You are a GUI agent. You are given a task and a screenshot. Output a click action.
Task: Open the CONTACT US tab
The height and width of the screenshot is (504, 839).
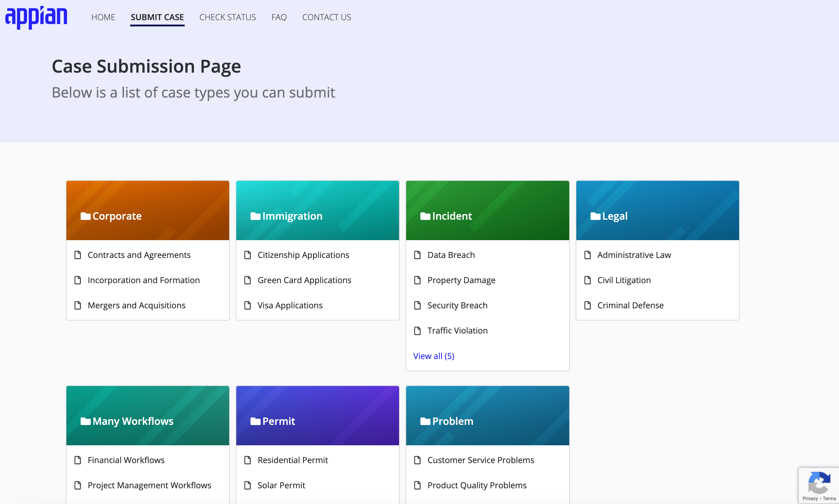(327, 17)
